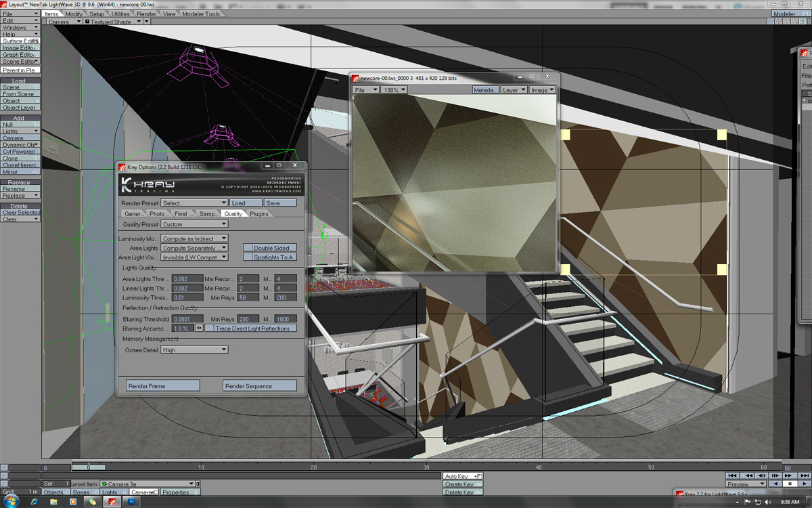
Task: Expand the Quality Preset dropdown
Action: [x=194, y=224]
